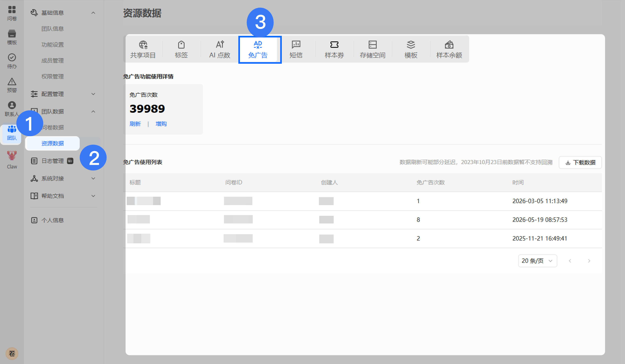Switch to the 短信 tab

(x=296, y=49)
